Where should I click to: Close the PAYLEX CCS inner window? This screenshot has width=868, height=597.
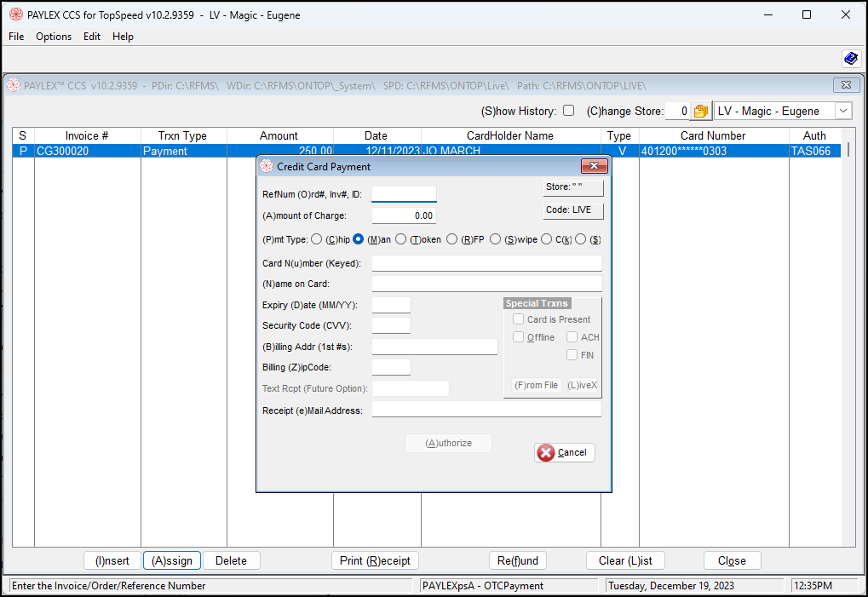[847, 84]
